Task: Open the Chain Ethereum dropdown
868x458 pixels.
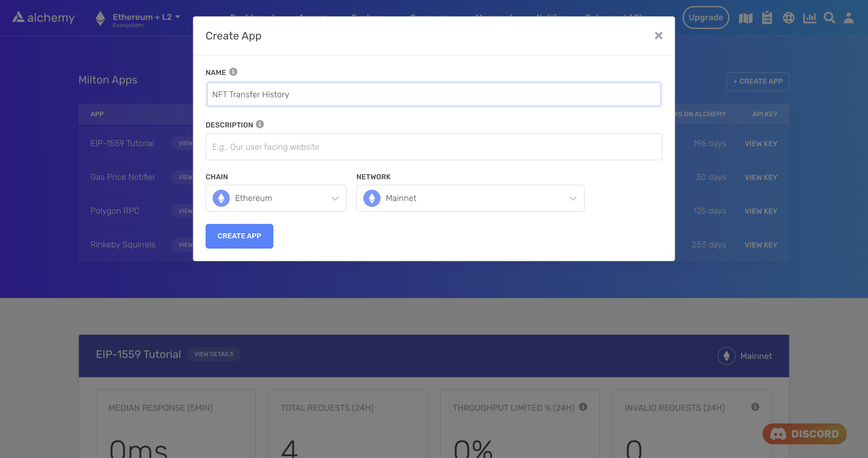Action: 276,198
